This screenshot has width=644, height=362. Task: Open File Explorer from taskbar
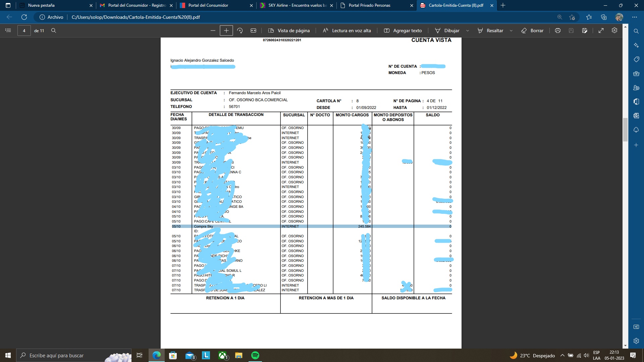[239, 355]
